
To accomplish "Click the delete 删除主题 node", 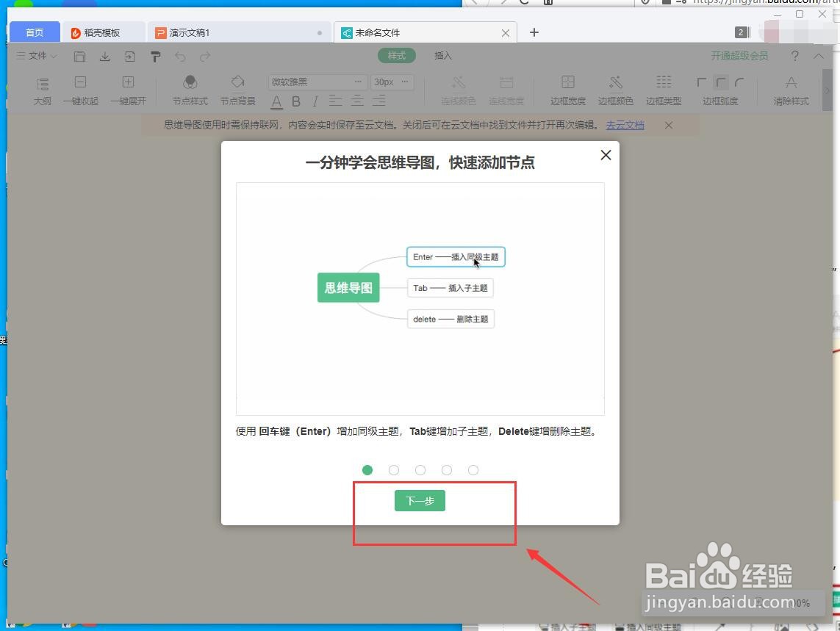I will 450,320.
